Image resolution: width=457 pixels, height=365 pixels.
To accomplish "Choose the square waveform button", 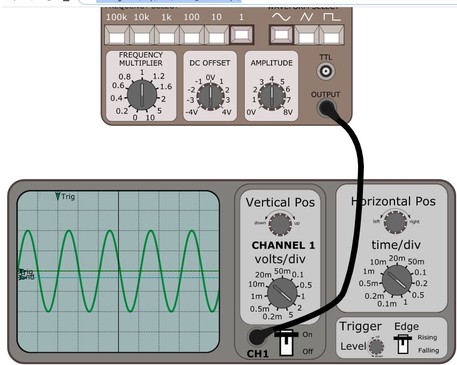I will pos(332,35).
